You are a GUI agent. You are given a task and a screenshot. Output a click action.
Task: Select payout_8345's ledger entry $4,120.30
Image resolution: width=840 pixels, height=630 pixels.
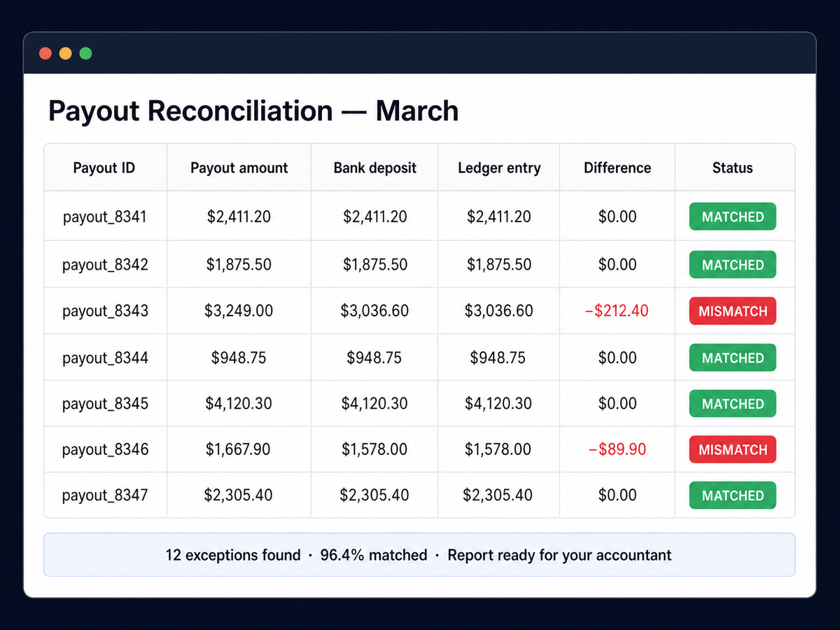(499, 404)
